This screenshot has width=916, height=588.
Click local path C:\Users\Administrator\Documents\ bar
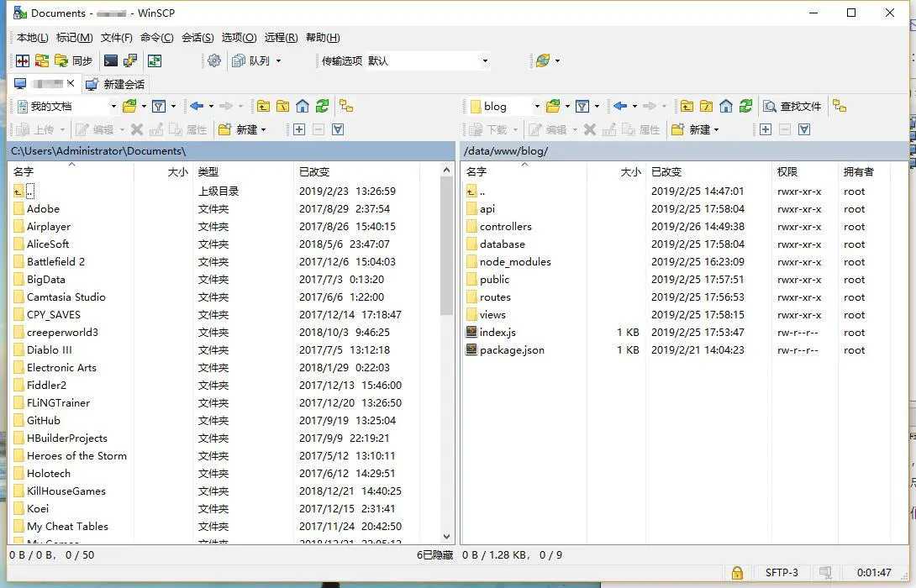pyautogui.click(x=231, y=150)
